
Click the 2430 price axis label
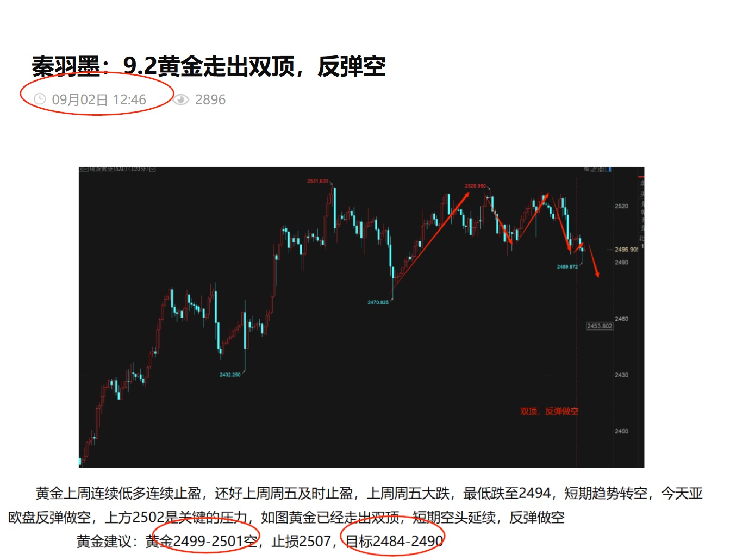tap(621, 375)
